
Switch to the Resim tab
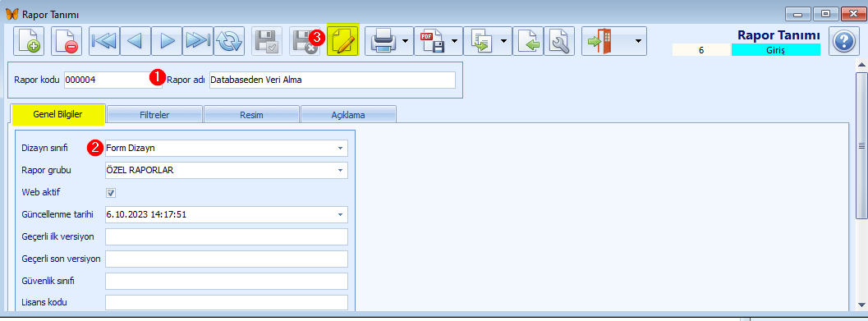251,115
